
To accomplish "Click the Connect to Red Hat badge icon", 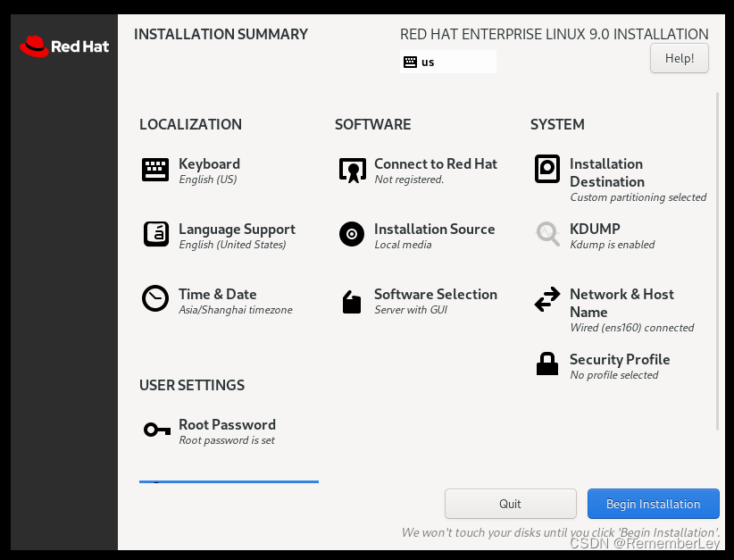I will coord(353,170).
